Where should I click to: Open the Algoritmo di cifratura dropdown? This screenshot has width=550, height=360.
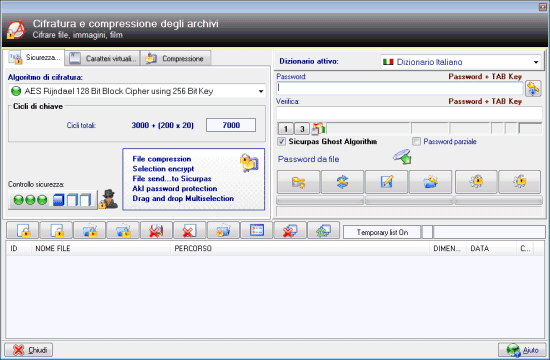(x=261, y=91)
